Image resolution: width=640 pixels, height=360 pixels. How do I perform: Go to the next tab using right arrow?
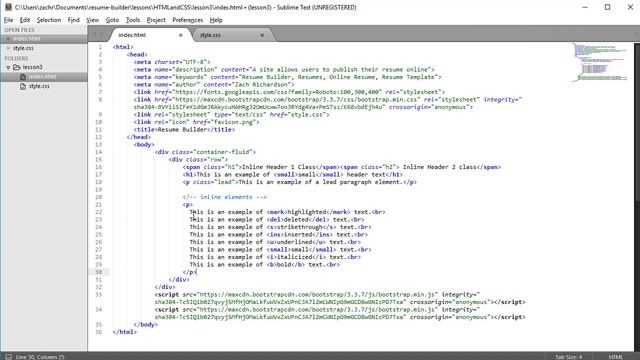click(x=102, y=34)
